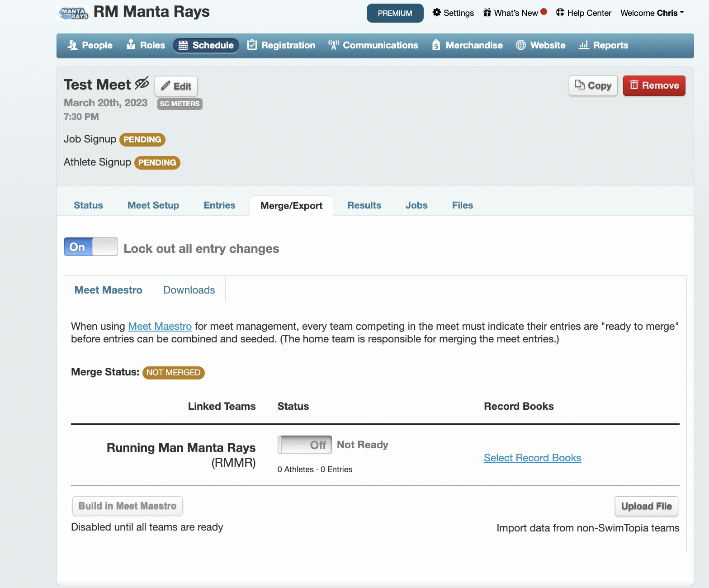This screenshot has height=588, width=709.
Task: Open the Meet Setup tab
Action: click(153, 205)
